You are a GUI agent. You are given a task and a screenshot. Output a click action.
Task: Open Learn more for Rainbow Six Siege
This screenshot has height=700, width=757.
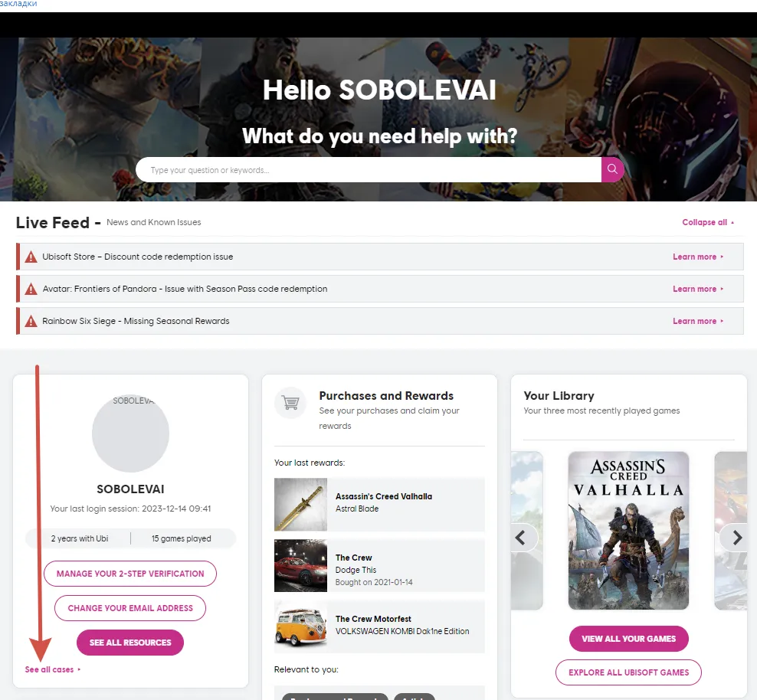coord(697,322)
